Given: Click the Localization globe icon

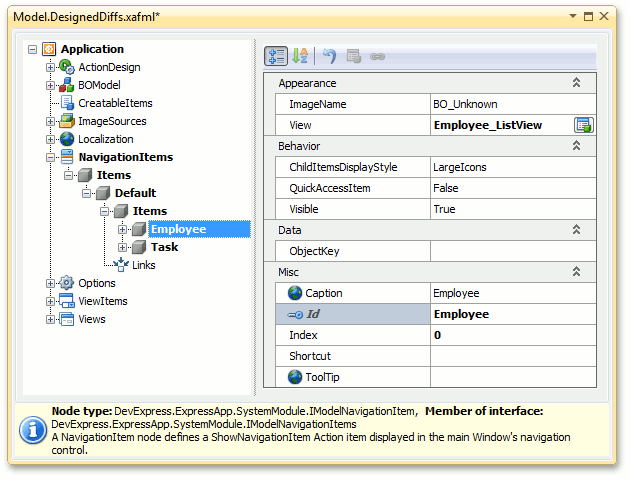Looking at the screenshot, I should point(67,139).
